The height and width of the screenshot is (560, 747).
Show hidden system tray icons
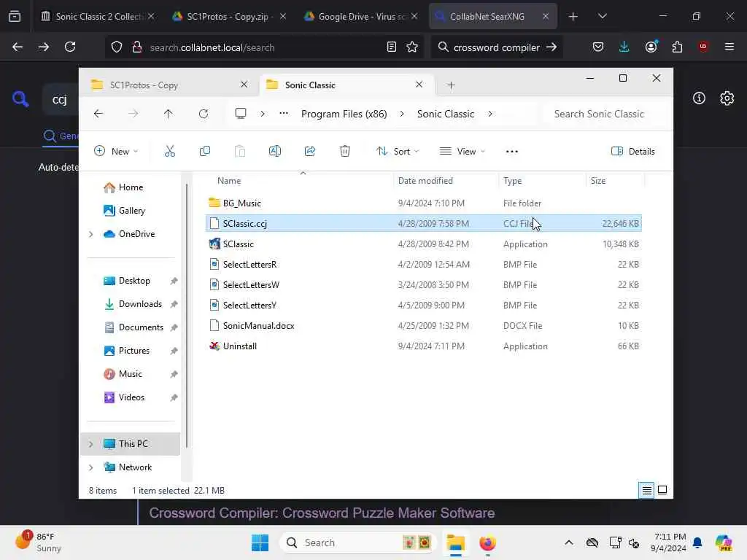tap(569, 542)
